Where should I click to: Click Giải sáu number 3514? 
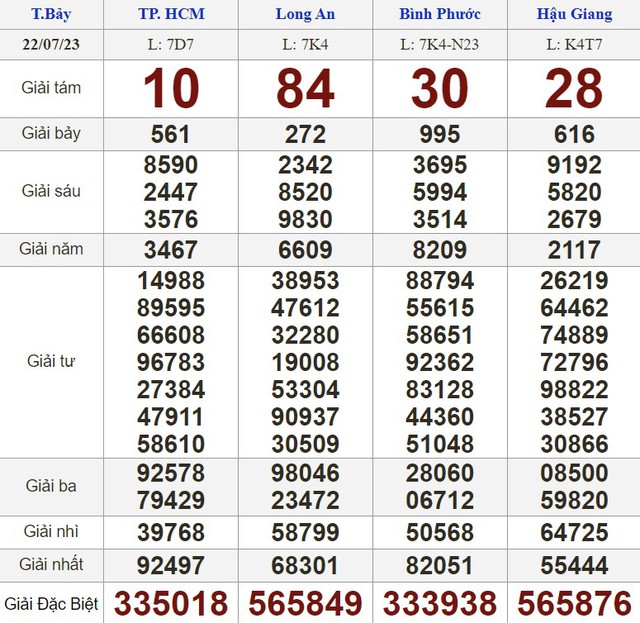tap(440, 219)
